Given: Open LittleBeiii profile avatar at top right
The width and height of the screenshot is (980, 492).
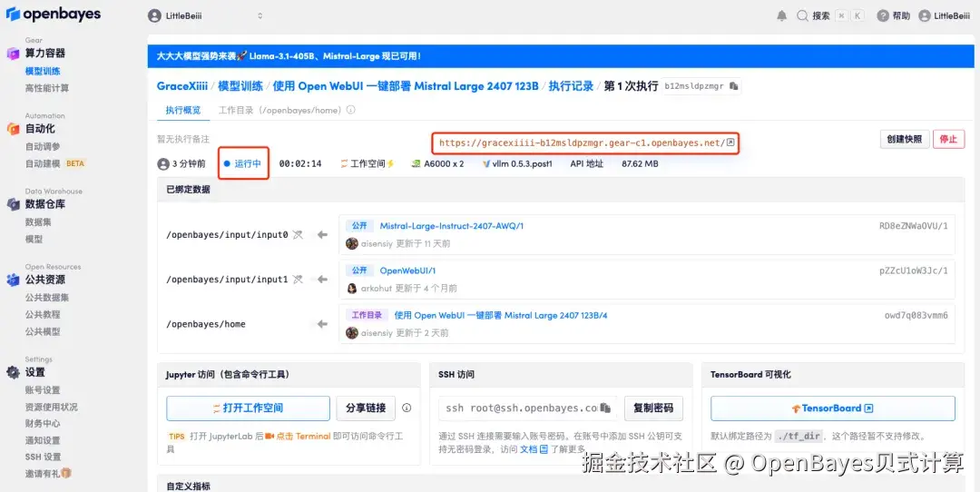Looking at the screenshot, I should click(x=925, y=16).
